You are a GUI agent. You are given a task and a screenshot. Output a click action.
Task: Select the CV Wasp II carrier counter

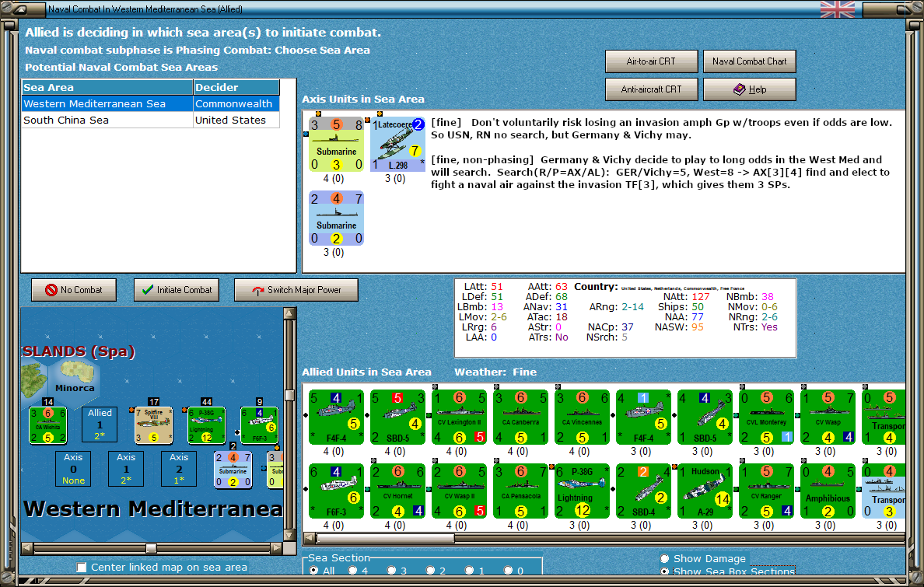[x=460, y=491]
